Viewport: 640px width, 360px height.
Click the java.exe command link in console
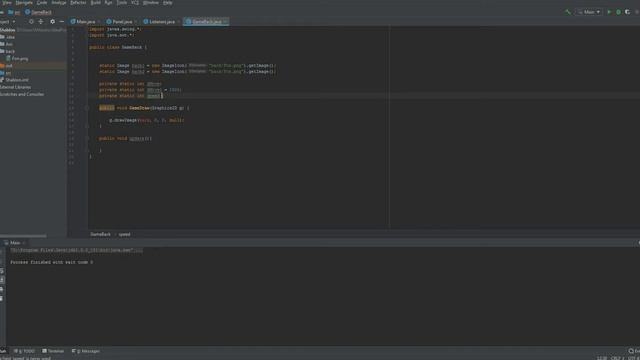tap(76, 250)
